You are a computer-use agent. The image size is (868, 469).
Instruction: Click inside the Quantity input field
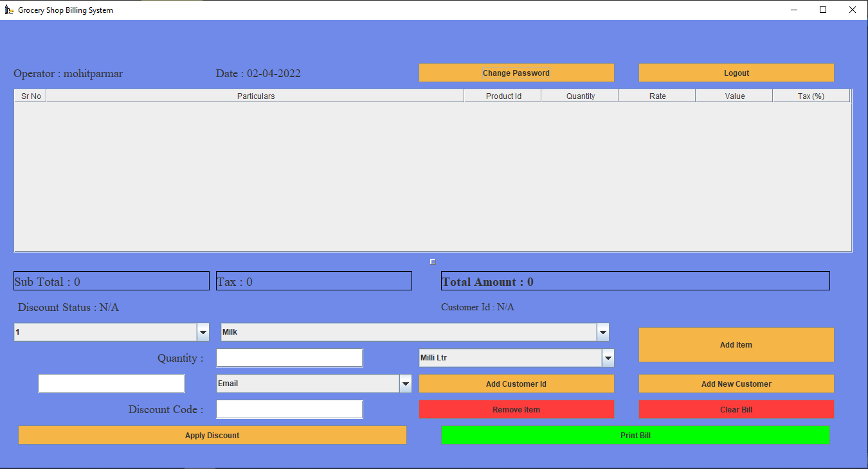point(289,357)
